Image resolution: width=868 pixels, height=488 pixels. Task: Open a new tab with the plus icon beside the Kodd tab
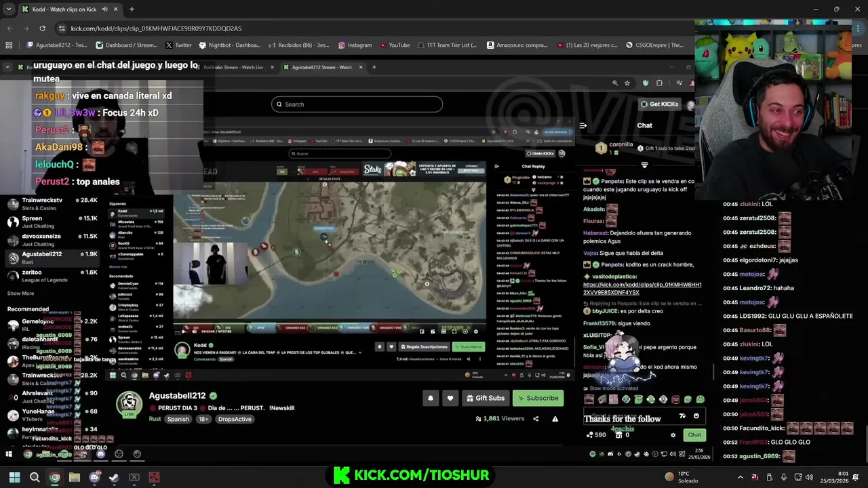[x=132, y=9]
